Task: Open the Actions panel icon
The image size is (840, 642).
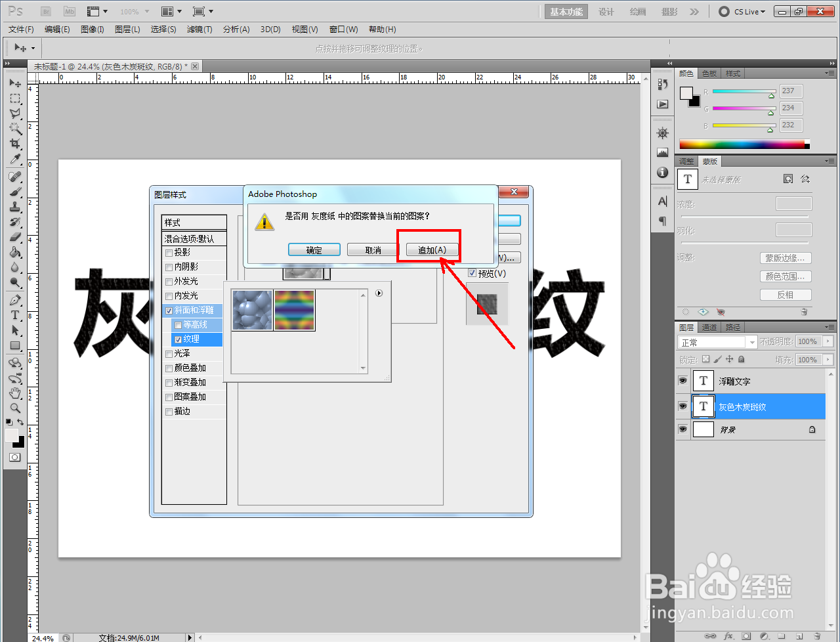Action: point(663,104)
